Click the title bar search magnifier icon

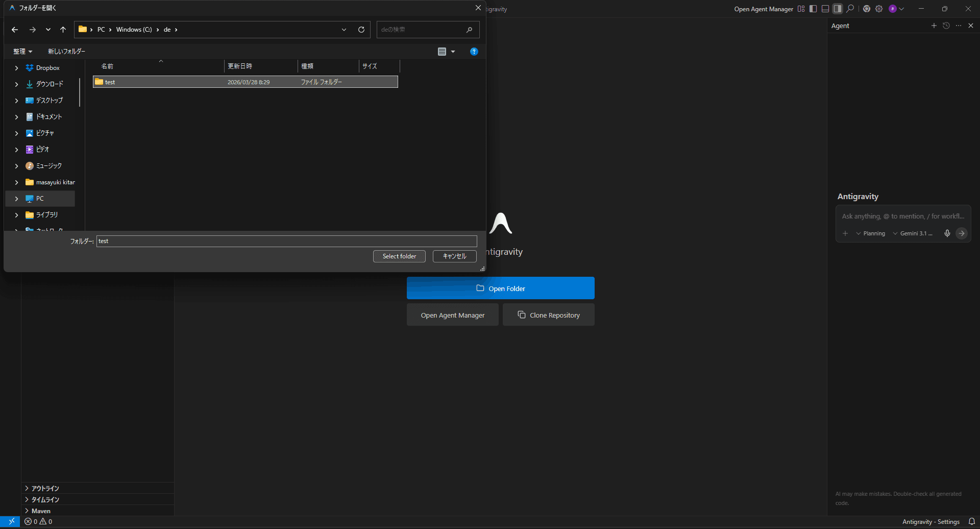850,9
